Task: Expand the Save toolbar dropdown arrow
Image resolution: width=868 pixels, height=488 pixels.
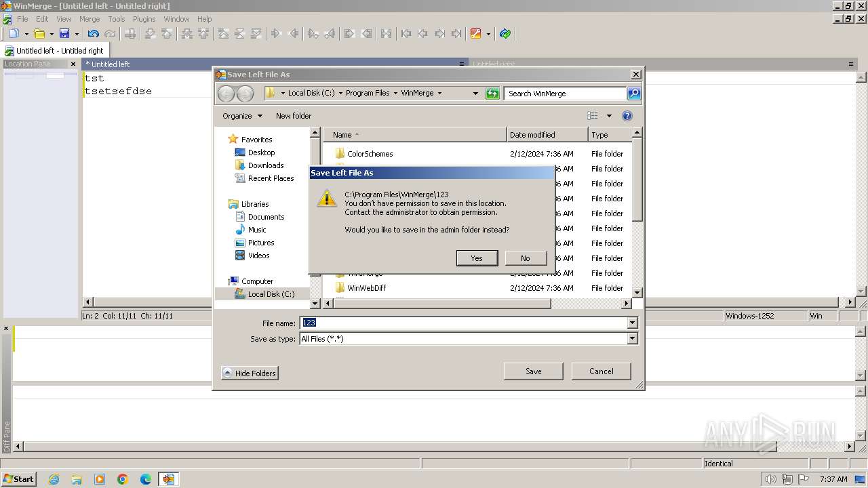Action: click(x=77, y=34)
